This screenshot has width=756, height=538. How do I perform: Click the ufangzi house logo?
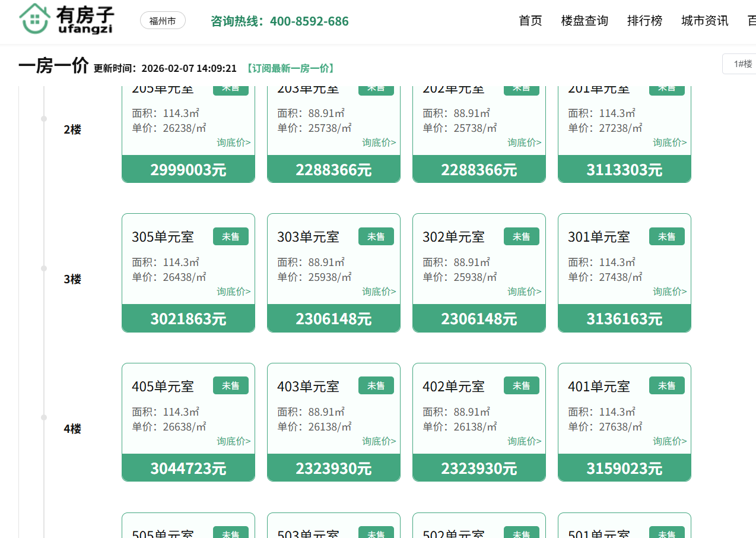[66, 20]
